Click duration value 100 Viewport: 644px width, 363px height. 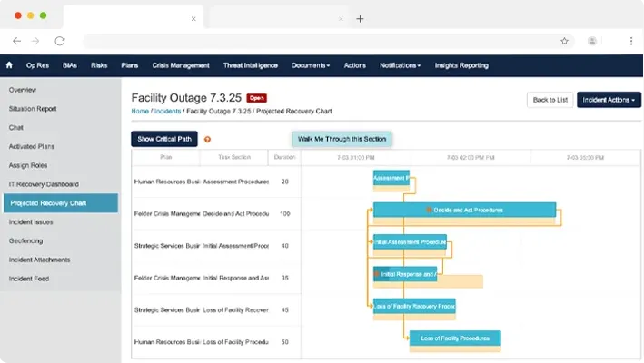pos(284,213)
